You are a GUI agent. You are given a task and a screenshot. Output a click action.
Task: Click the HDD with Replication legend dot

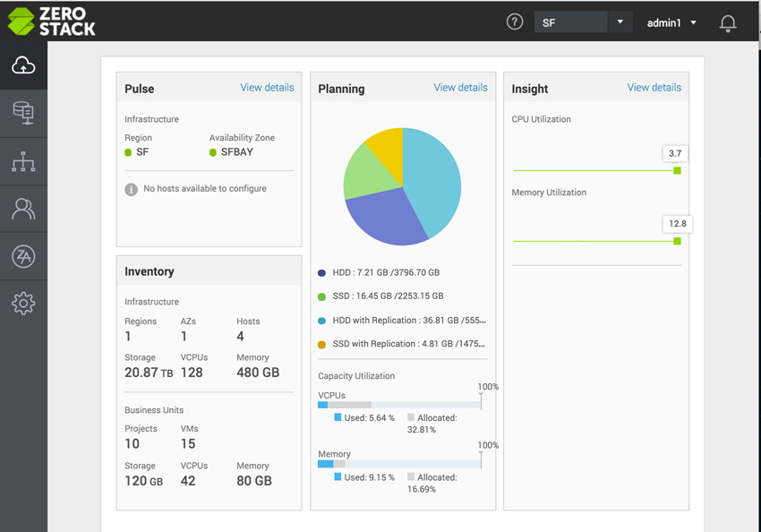click(x=321, y=321)
